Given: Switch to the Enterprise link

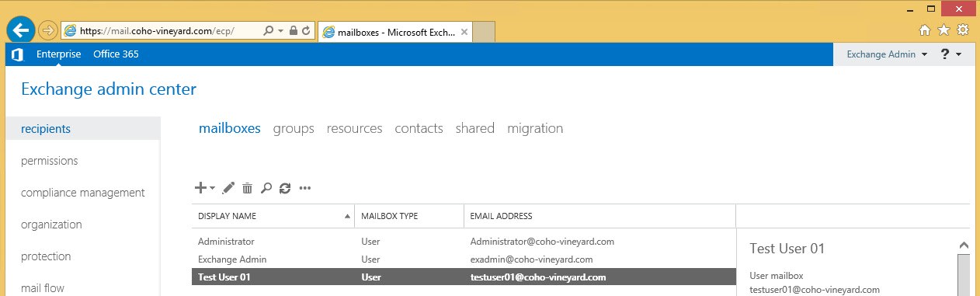Looking at the screenshot, I should click(x=58, y=54).
